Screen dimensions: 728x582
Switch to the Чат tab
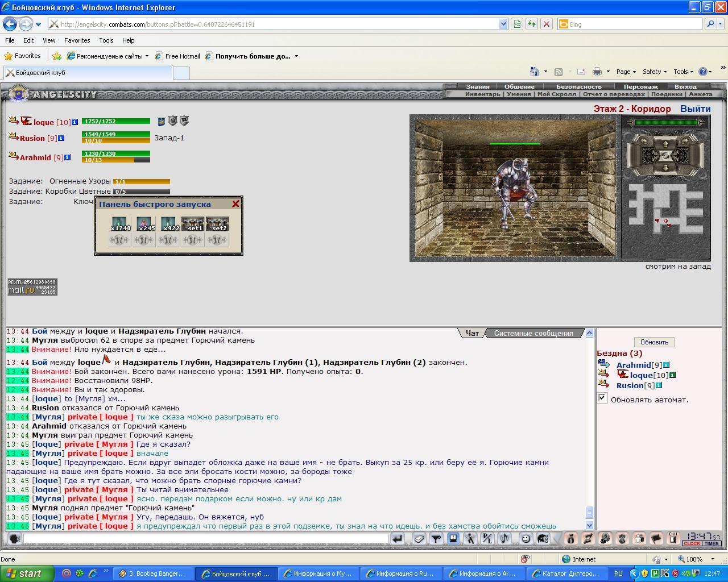pyautogui.click(x=472, y=333)
